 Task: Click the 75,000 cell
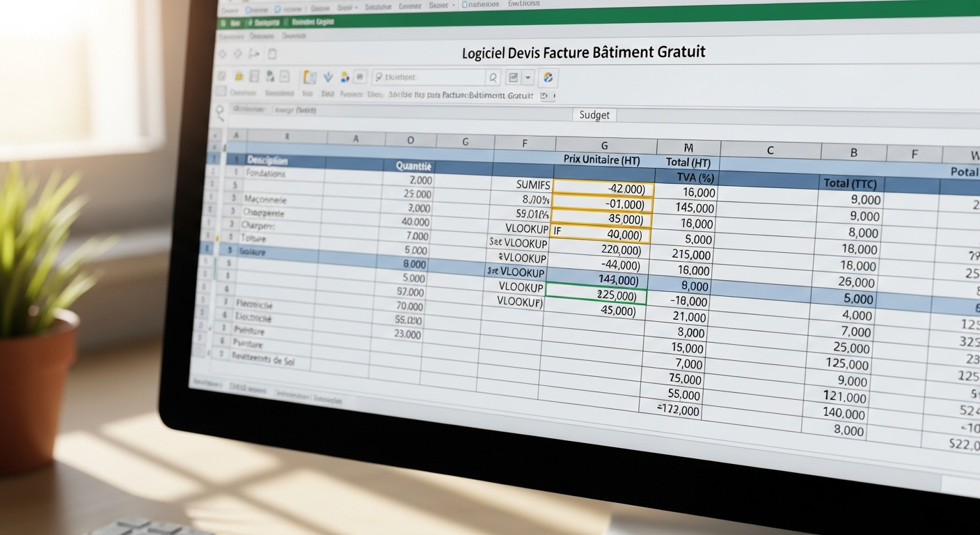click(x=685, y=380)
